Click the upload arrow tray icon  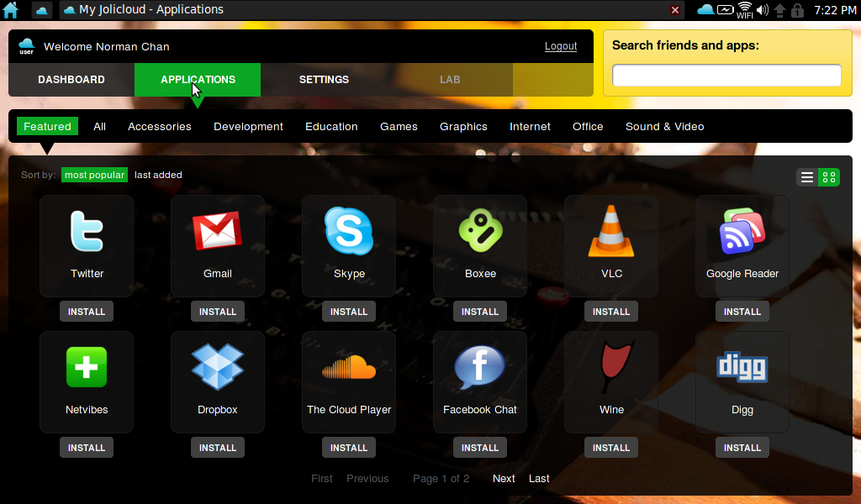[x=779, y=10]
